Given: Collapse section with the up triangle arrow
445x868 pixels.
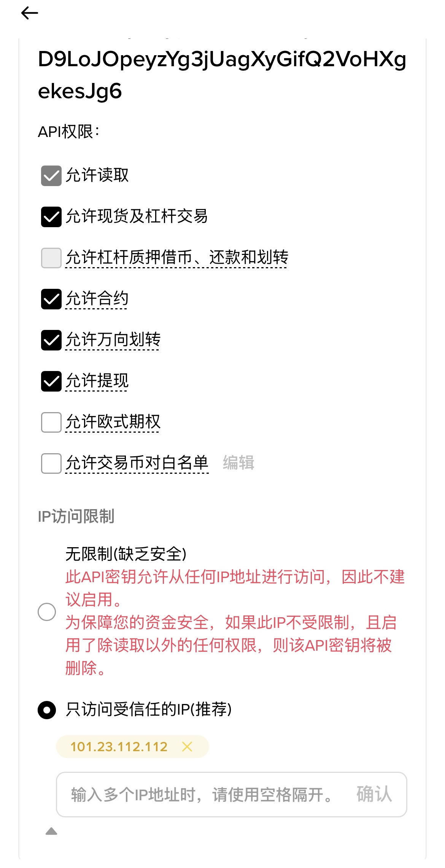Looking at the screenshot, I should 51,831.
